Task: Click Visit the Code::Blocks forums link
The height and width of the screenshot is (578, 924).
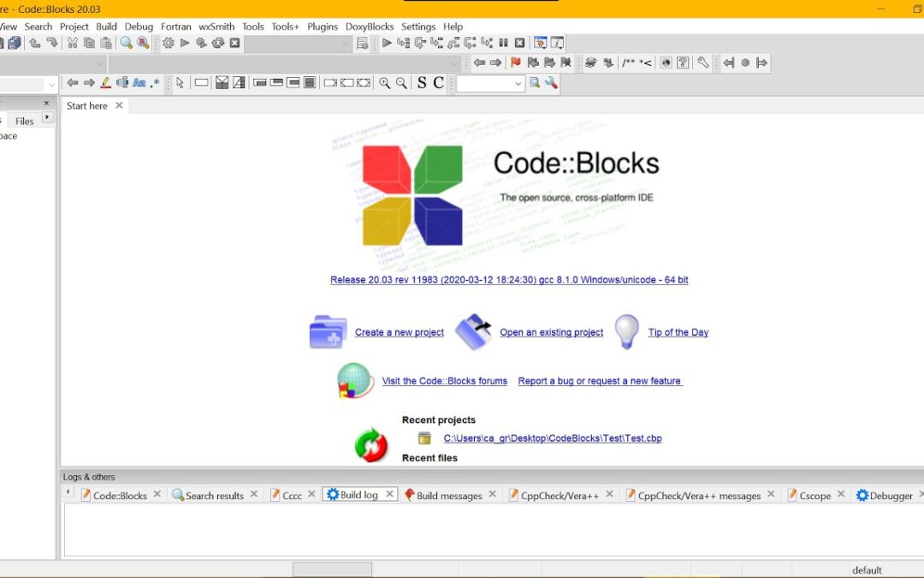Action: tap(444, 381)
